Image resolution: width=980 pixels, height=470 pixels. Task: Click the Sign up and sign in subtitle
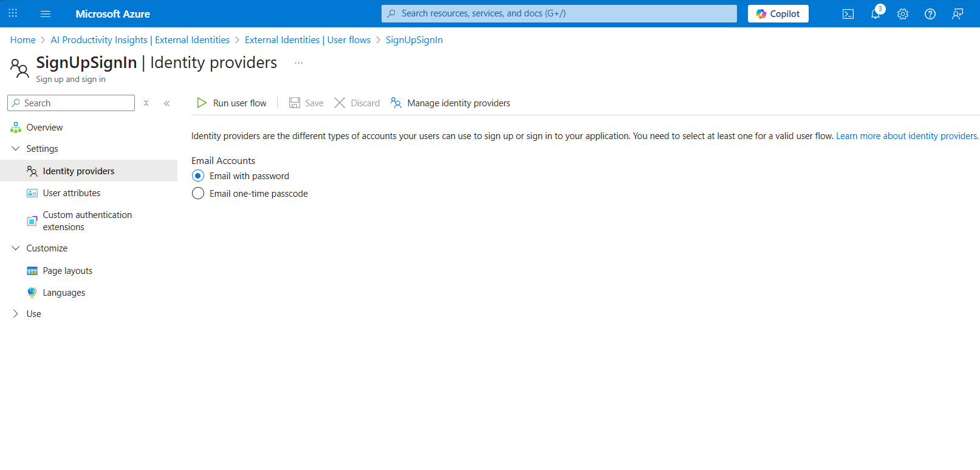point(70,80)
